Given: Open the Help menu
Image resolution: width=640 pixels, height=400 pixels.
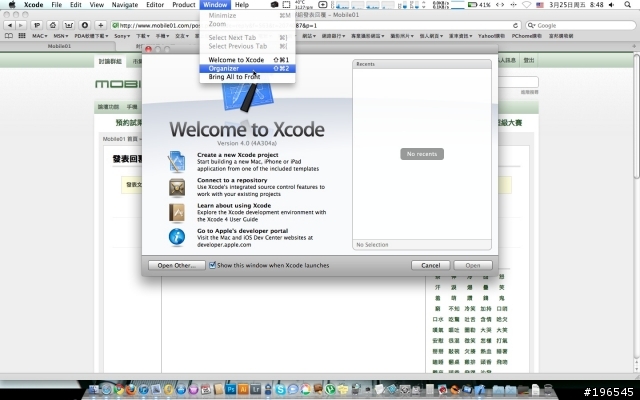Looking at the screenshot, I should coord(242,5).
